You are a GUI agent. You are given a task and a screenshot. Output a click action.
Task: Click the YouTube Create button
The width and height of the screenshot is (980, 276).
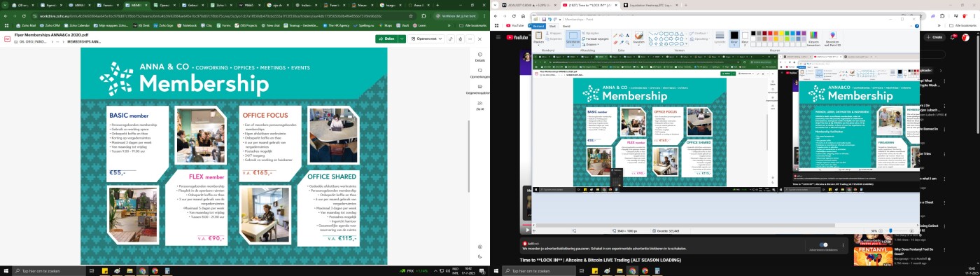[x=934, y=37]
